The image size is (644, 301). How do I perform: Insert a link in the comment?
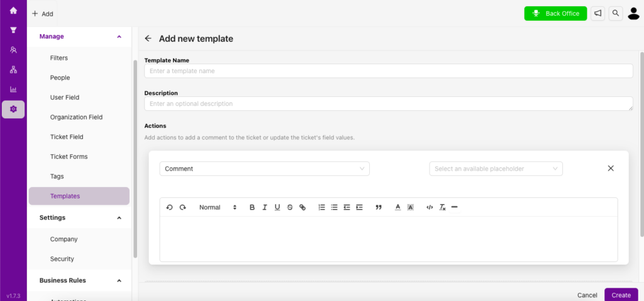click(x=303, y=207)
